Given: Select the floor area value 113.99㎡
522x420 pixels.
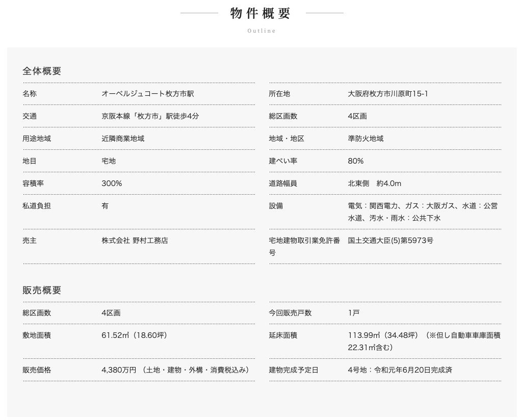Looking at the screenshot, I should tap(364, 335).
